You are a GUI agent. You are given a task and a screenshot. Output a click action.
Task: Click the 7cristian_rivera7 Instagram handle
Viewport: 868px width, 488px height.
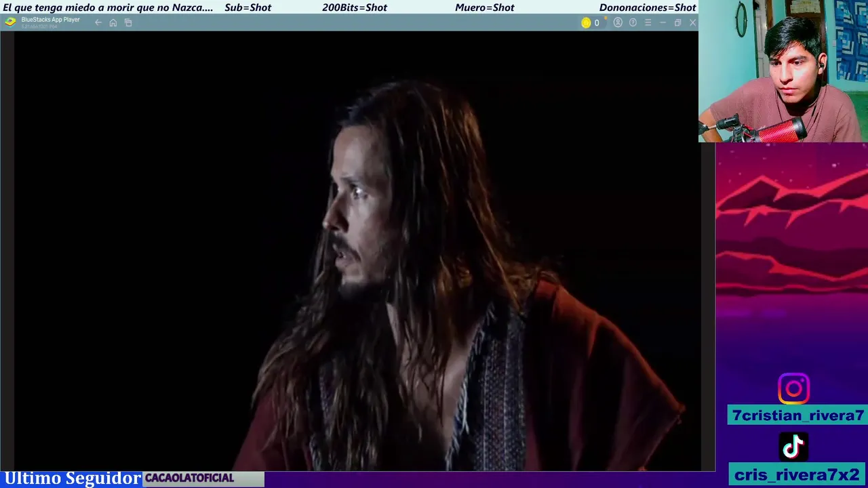798,415
